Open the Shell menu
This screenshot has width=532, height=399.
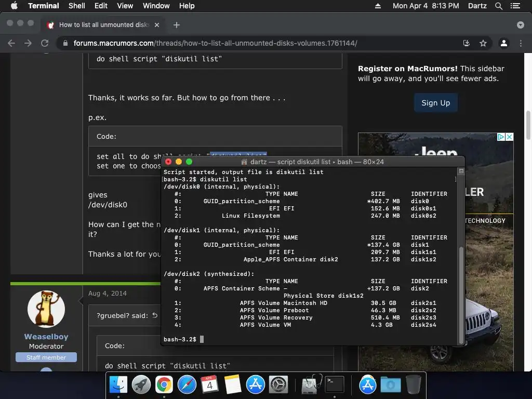click(x=77, y=6)
